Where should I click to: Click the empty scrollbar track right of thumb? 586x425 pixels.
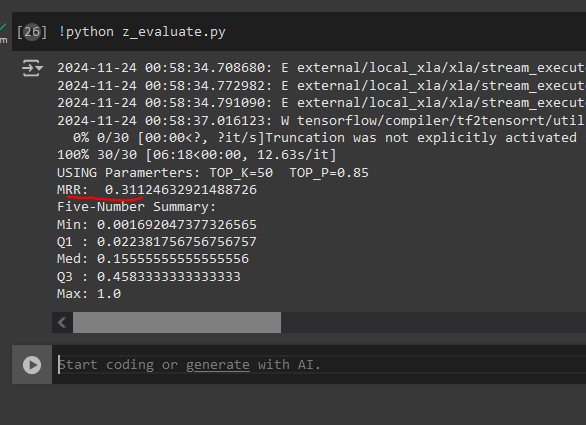(x=434, y=322)
